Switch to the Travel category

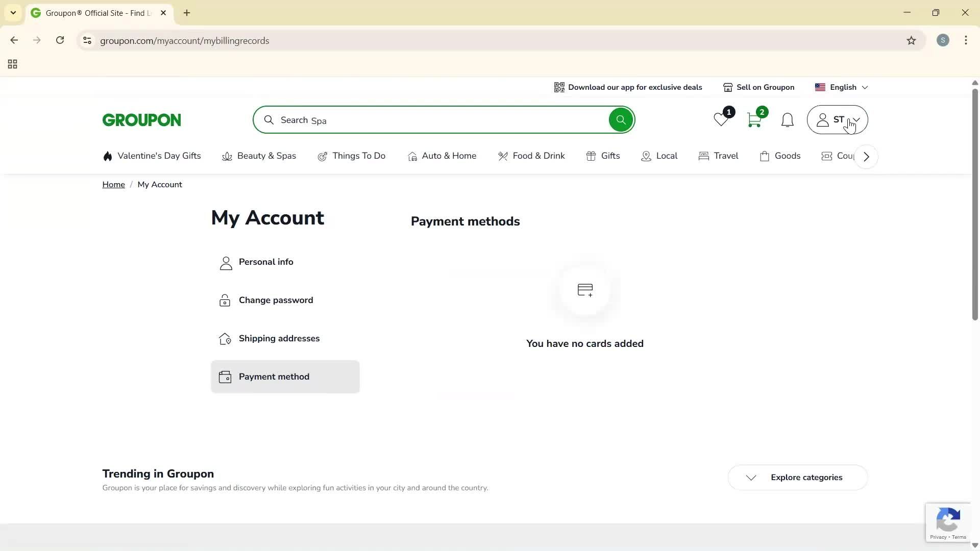click(726, 156)
